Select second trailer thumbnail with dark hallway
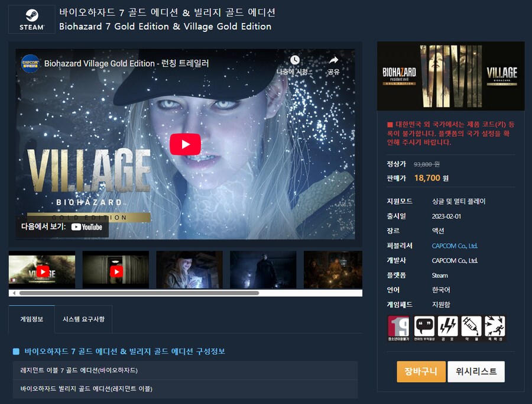Screen dimensions: 532x404 click(x=116, y=270)
